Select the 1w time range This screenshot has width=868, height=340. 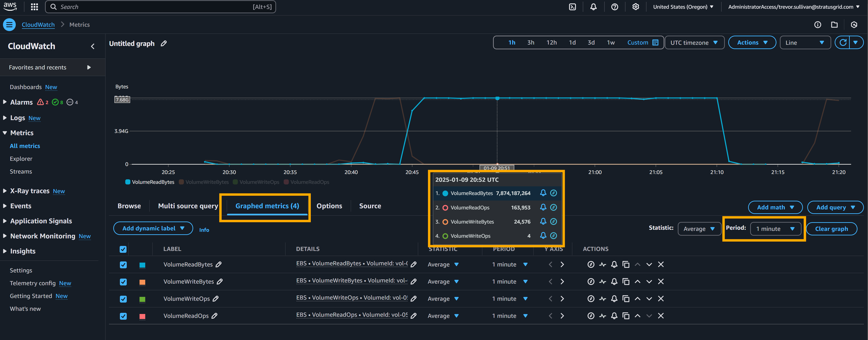click(x=611, y=42)
